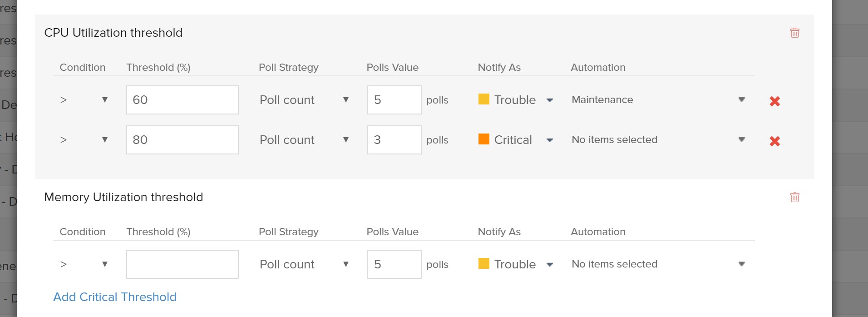Open condition dropdown for Memory threshold
Image resolution: width=868 pixels, height=317 pixels.
pyautogui.click(x=84, y=264)
